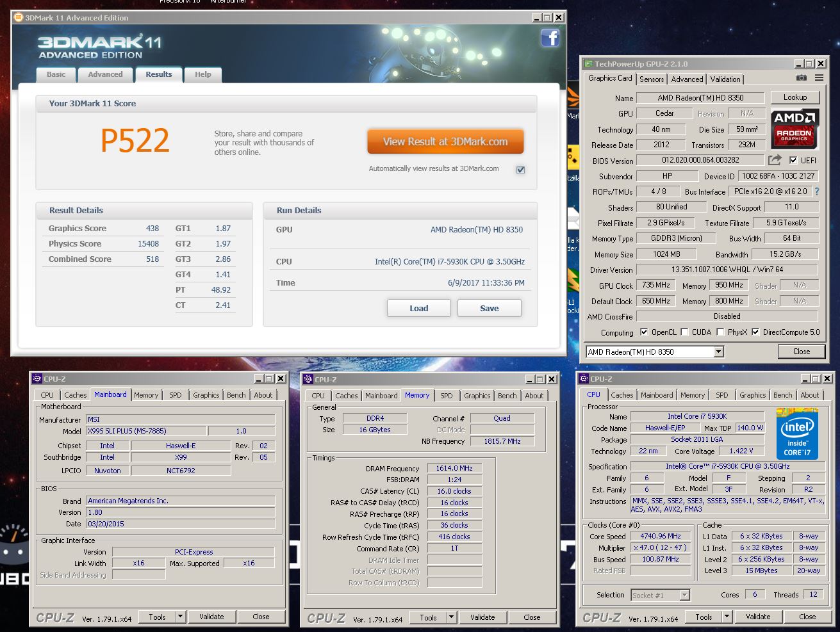
Task: Click the Intel Core i7 logo in CPU-Z
Action: click(798, 433)
